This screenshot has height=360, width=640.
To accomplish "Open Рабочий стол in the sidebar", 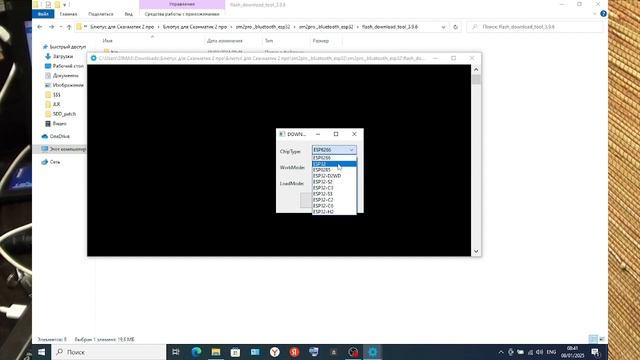I will (x=64, y=66).
